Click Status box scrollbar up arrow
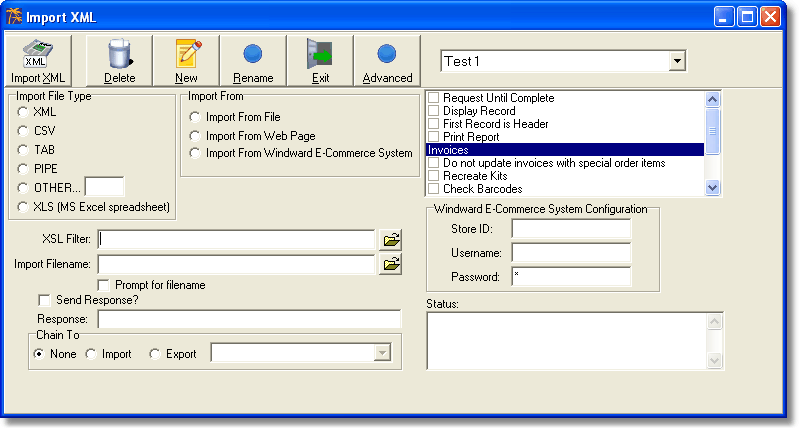This screenshot has height=430, width=799. click(714, 321)
